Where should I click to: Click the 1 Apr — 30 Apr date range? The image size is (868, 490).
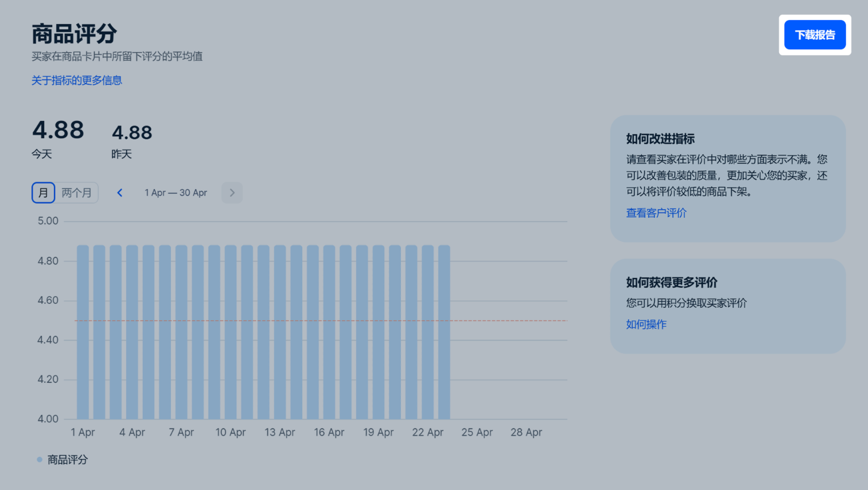[x=175, y=193]
